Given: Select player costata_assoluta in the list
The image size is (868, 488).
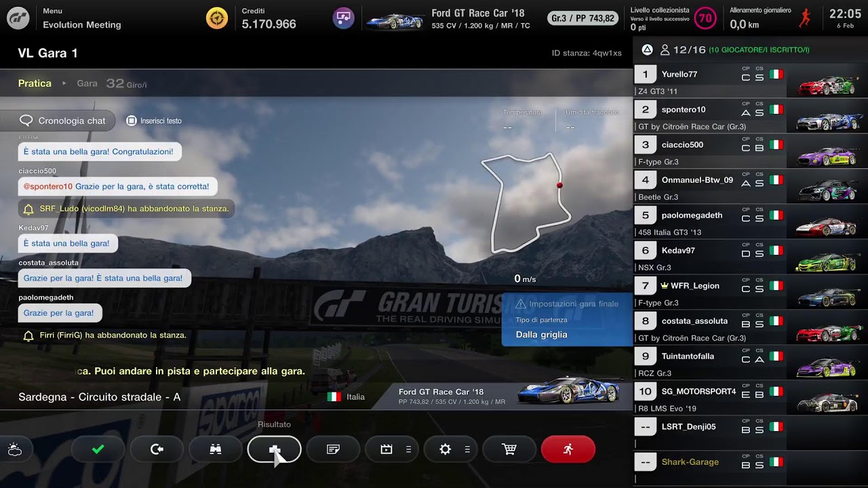Looking at the screenshot, I should tap(751, 328).
